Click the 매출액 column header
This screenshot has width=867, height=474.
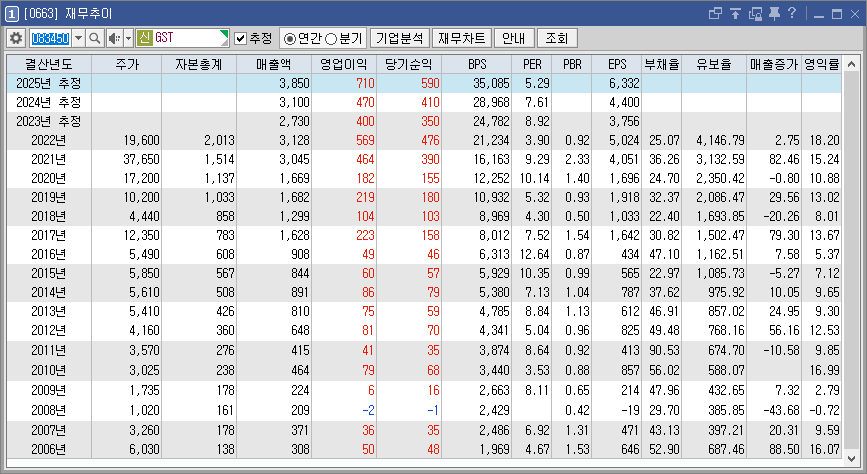click(274, 64)
